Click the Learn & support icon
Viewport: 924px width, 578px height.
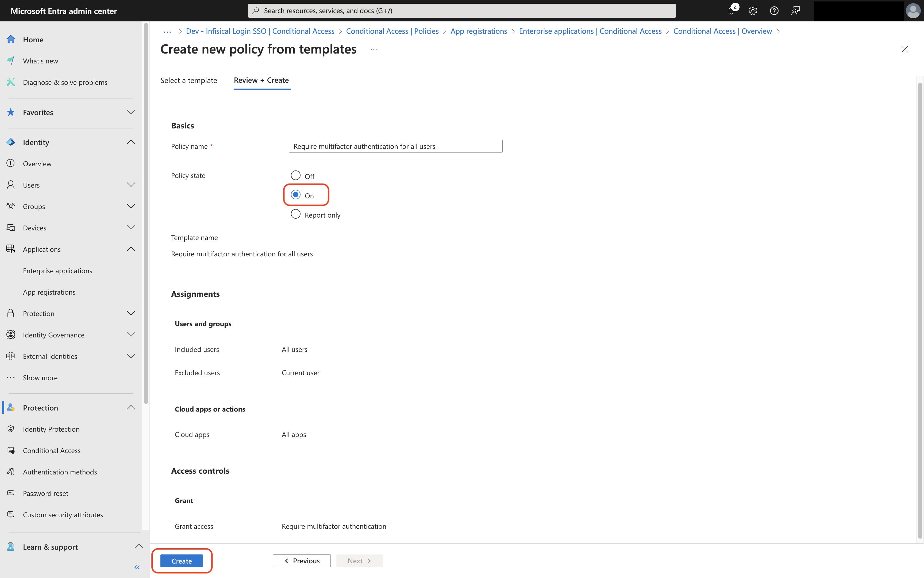[11, 547]
